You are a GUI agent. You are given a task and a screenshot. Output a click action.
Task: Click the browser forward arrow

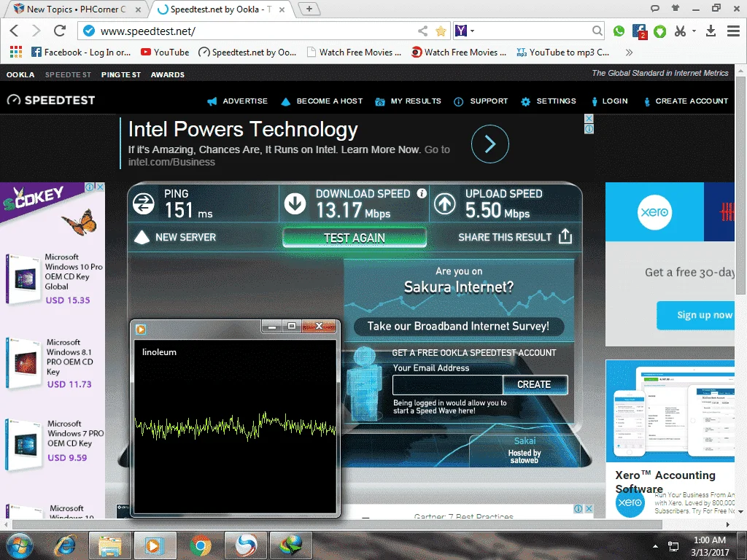pyautogui.click(x=36, y=31)
